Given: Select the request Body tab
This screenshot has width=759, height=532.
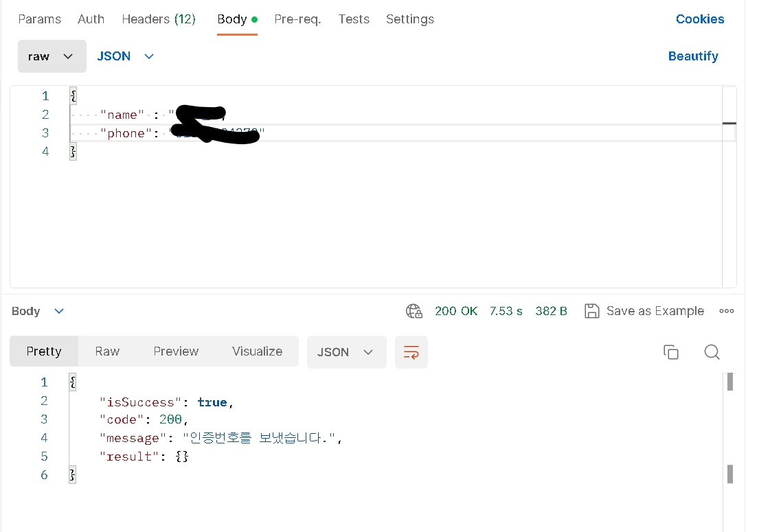Looking at the screenshot, I should [237, 19].
